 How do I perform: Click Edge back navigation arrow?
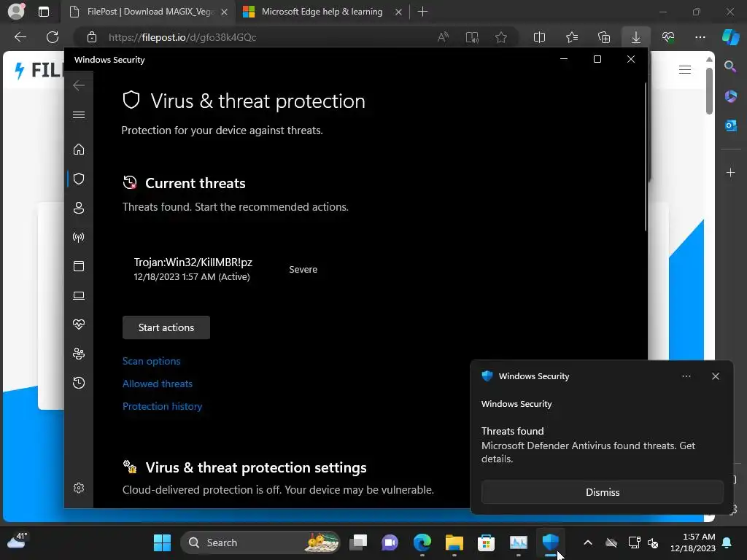coord(20,37)
